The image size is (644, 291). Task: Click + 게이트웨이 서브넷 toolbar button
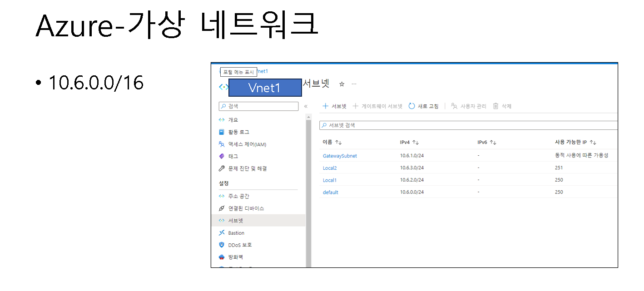point(378,106)
